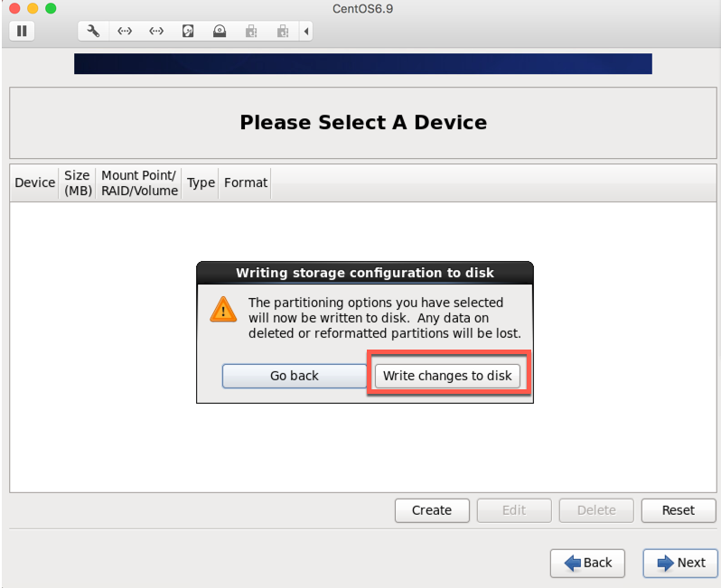
Task: Collapse the toolbar with the arrow
Action: (306, 31)
